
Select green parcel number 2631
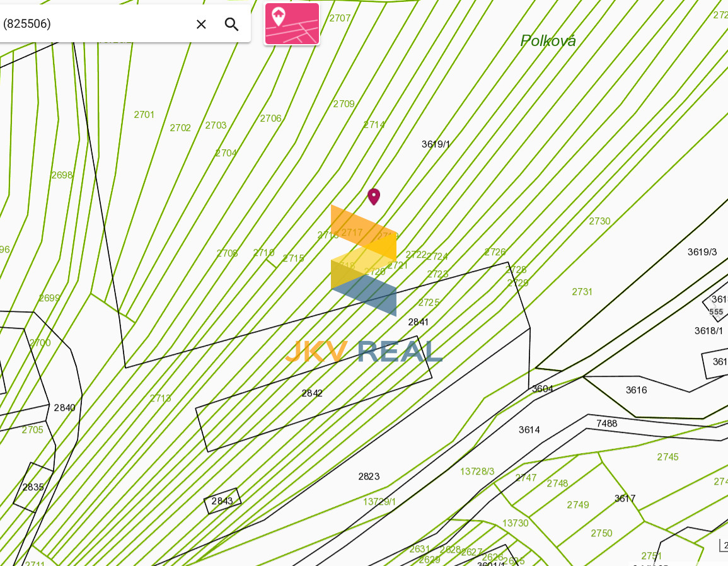tap(420, 549)
